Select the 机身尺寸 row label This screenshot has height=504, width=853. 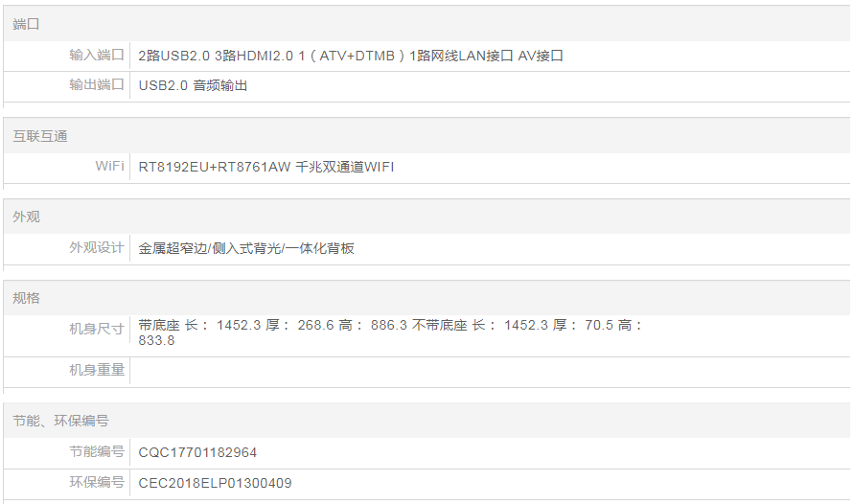pyautogui.click(x=97, y=329)
